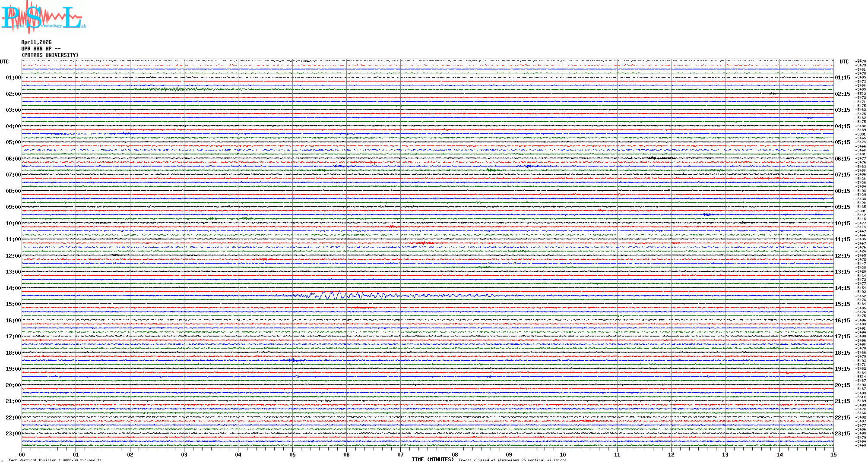Click minute tick label 10 on bottom axis

point(563,454)
